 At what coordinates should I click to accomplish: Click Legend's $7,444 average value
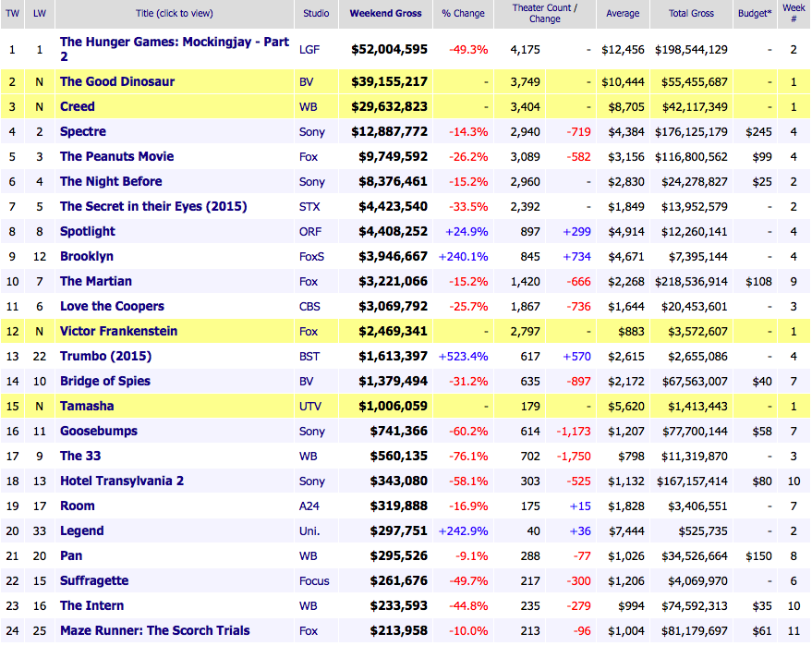[626, 531]
